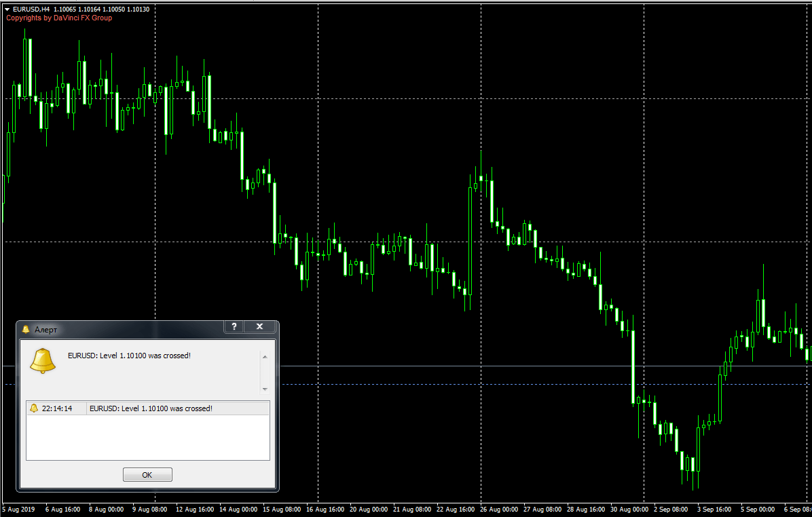Close the Алерт dialog window

pyautogui.click(x=259, y=326)
